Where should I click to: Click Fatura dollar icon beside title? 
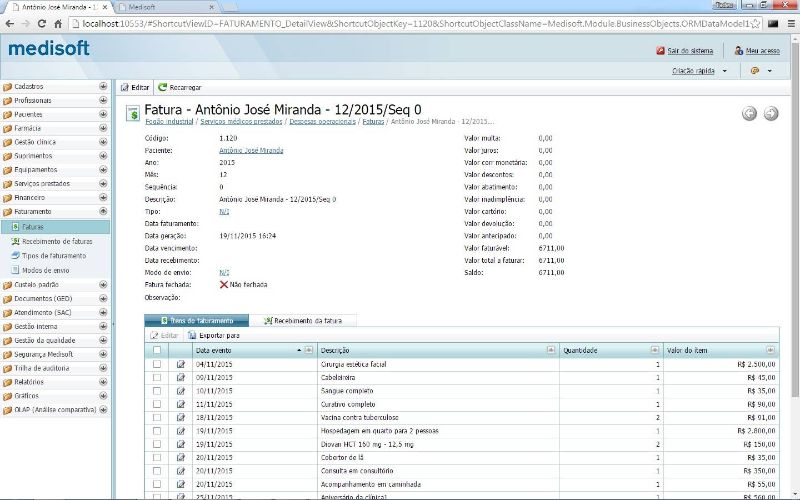coord(133,113)
